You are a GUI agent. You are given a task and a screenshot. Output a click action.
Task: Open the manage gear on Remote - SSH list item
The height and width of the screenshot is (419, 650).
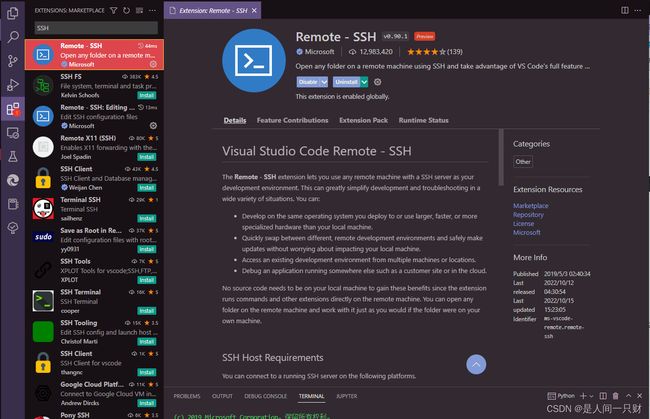tap(153, 64)
